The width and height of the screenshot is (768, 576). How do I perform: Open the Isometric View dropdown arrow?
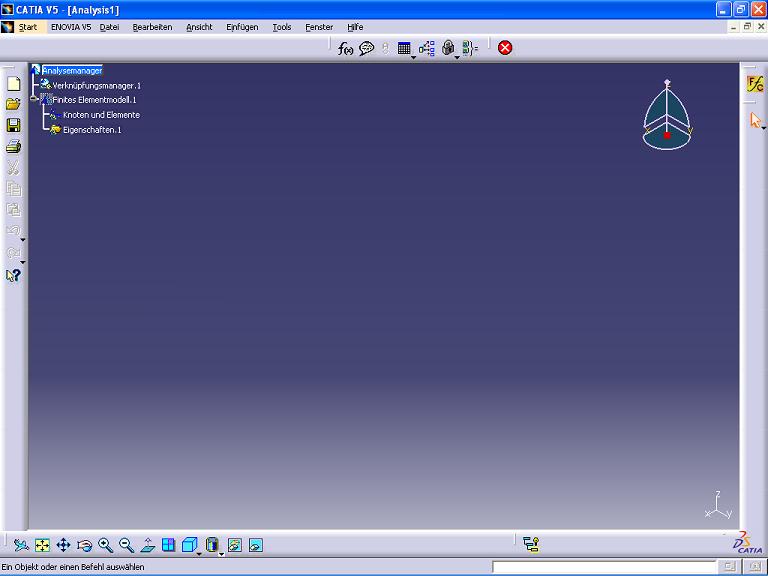click(199, 554)
